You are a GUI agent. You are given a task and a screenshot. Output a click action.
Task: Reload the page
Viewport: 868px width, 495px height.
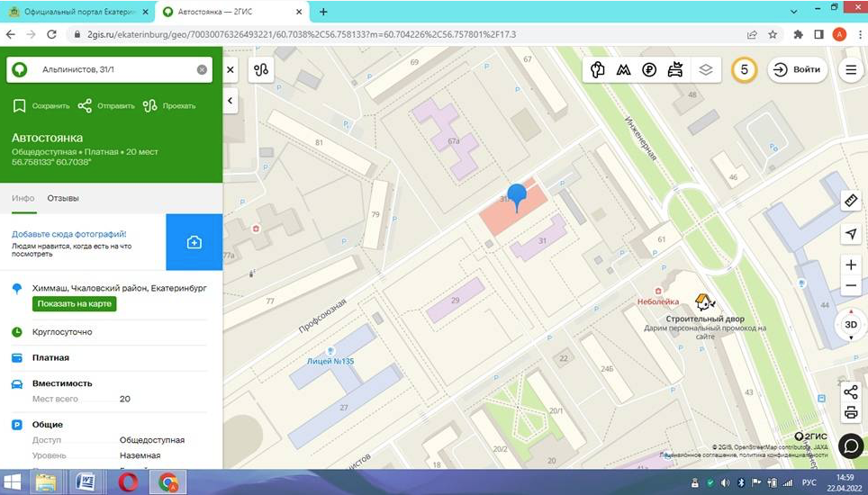[x=51, y=34]
